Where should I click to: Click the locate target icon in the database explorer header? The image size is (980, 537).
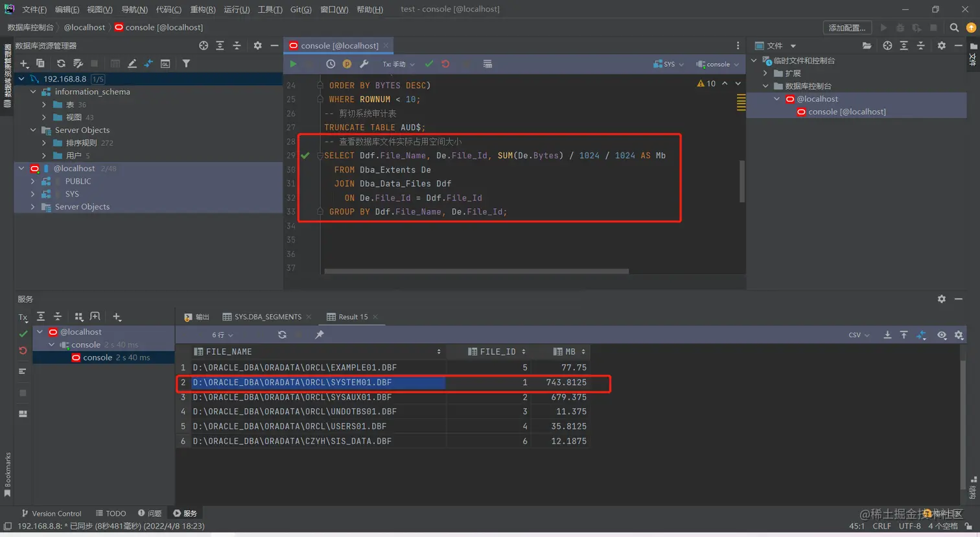204,45
